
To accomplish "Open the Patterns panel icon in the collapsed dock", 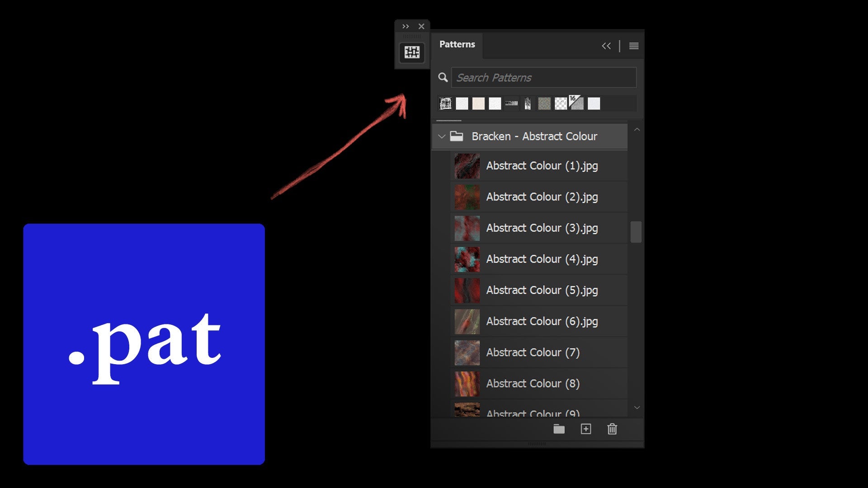I will pos(412,52).
